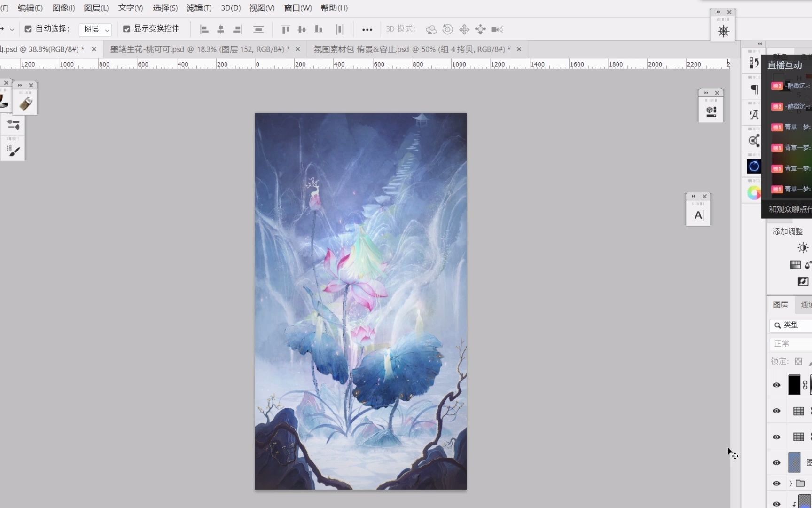
Task: Add the invert-style adjustment icon
Action: click(803, 281)
